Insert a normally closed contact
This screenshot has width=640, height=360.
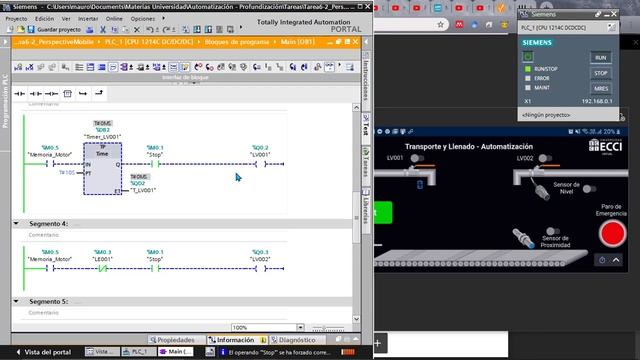36,93
